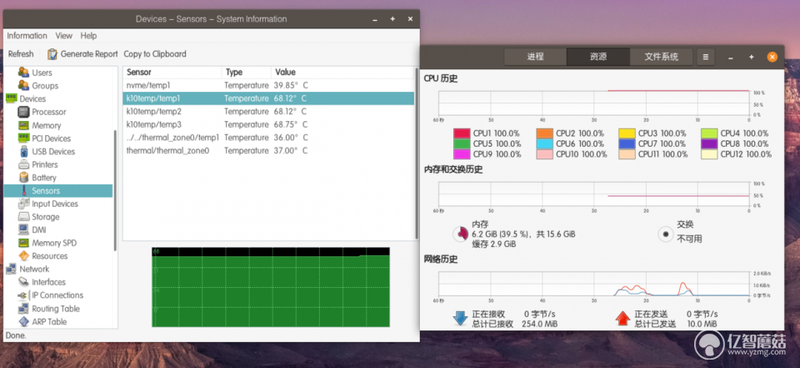
Task: Click the 68.75° C value cell
Action: pos(290,125)
